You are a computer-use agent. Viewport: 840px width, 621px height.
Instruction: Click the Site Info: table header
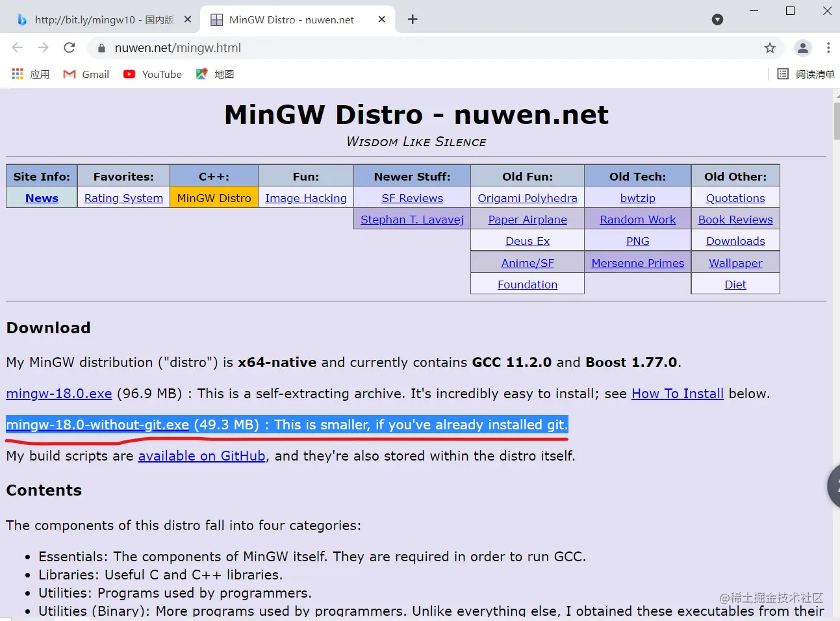(42, 177)
